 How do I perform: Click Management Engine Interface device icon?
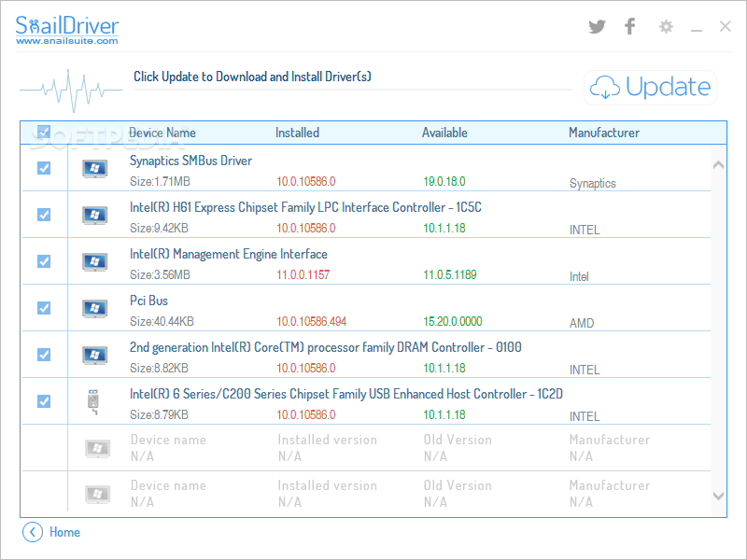coord(95,262)
